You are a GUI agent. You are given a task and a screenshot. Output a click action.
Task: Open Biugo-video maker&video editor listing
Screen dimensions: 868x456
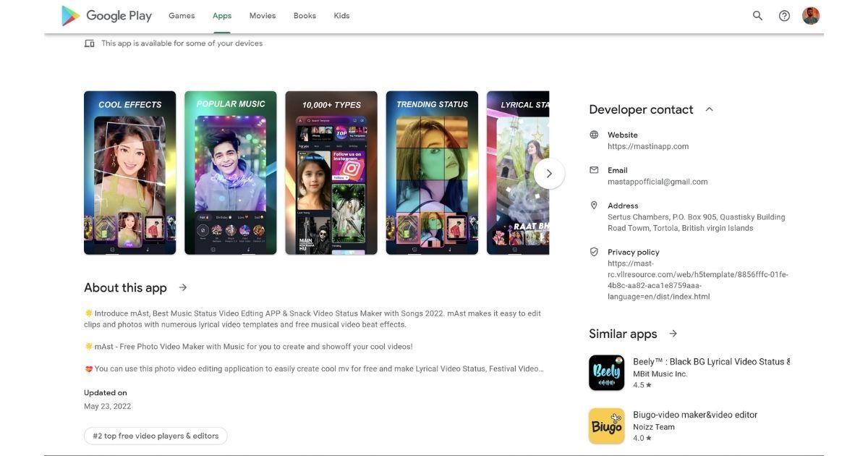coord(695,415)
